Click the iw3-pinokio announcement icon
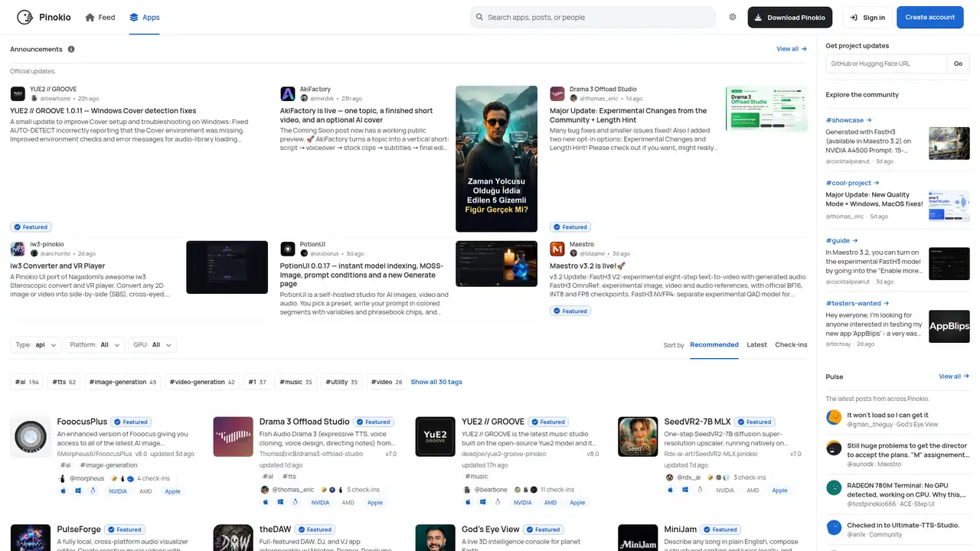The width and height of the screenshot is (980, 551). (x=18, y=249)
